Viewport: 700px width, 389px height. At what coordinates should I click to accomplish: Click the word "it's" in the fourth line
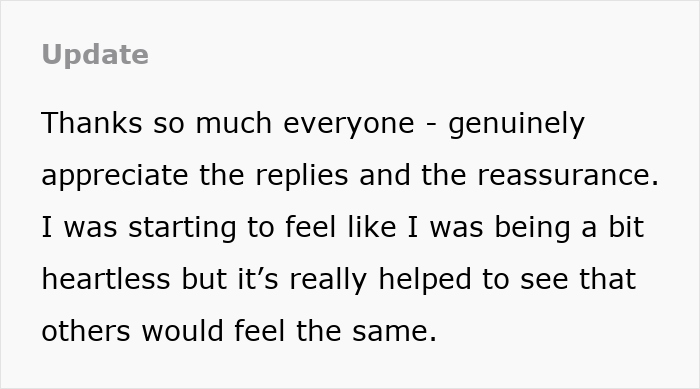pyautogui.click(x=258, y=279)
